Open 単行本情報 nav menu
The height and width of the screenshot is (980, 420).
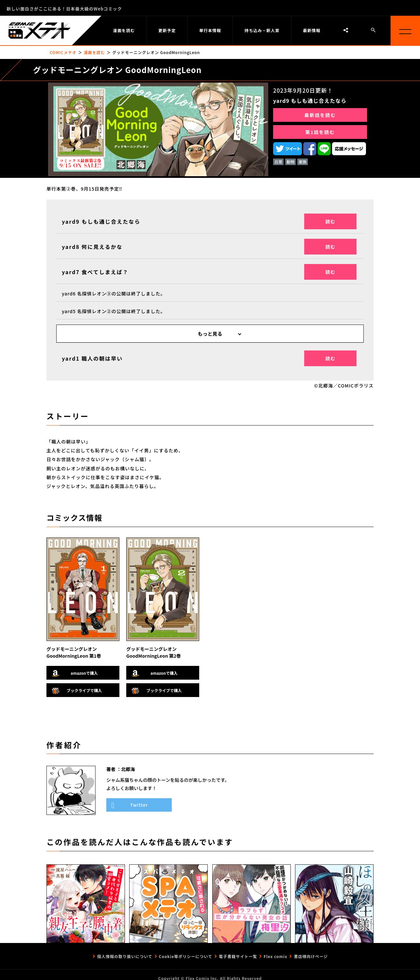210,31
